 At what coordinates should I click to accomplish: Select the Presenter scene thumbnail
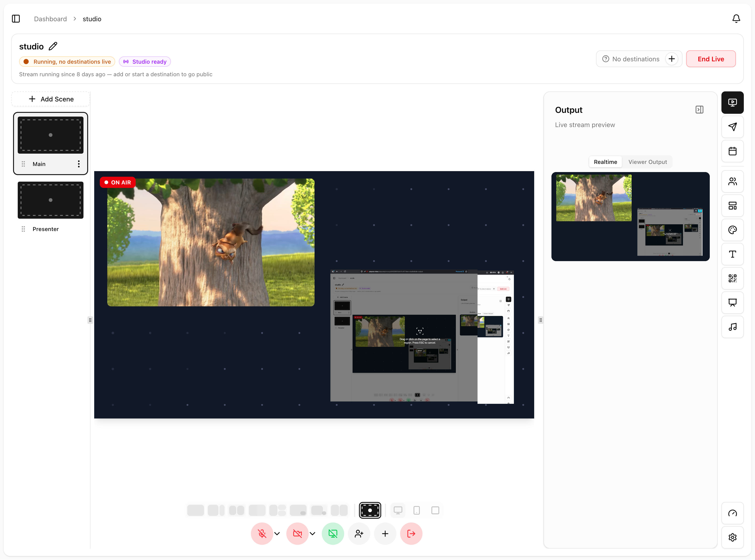tap(51, 200)
